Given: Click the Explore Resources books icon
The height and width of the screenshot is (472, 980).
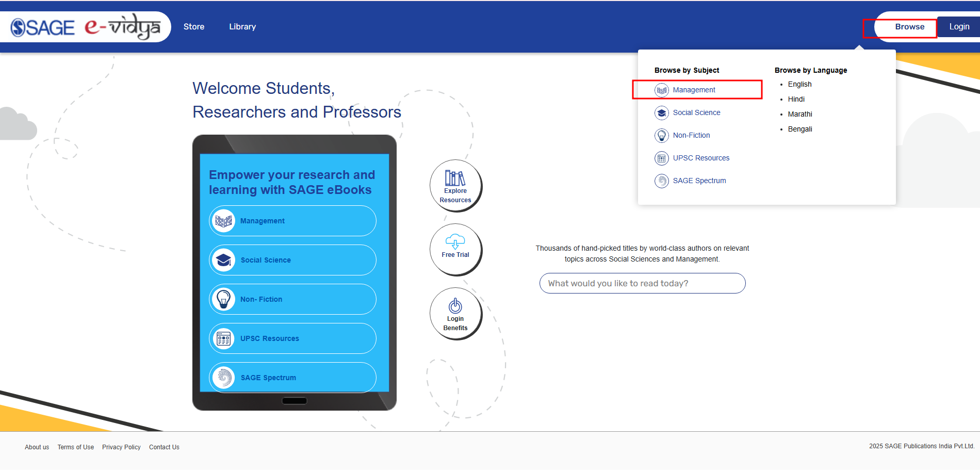Looking at the screenshot, I should 455,178.
